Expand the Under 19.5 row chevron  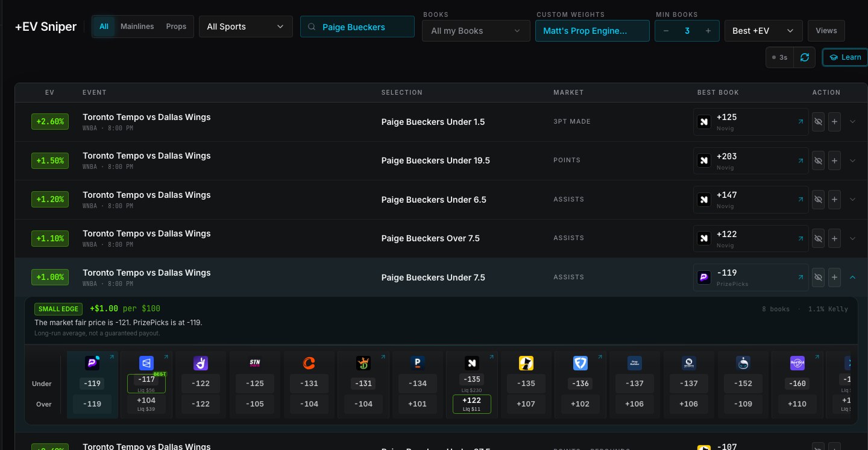(852, 160)
